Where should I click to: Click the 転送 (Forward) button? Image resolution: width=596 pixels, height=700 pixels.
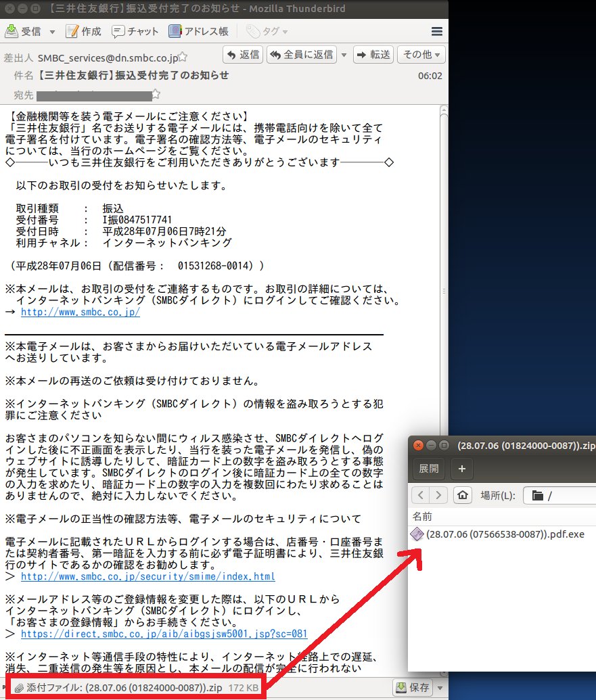tap(373, 55)
